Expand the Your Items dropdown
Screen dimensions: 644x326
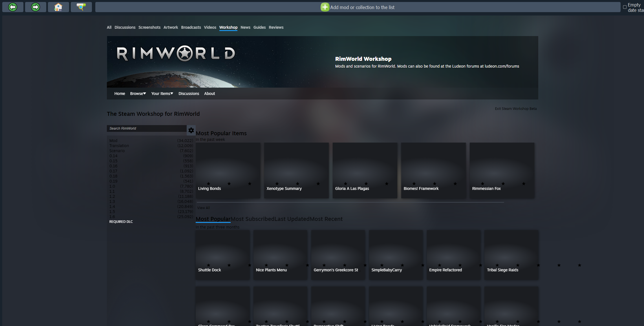click(x=162, y=94)
